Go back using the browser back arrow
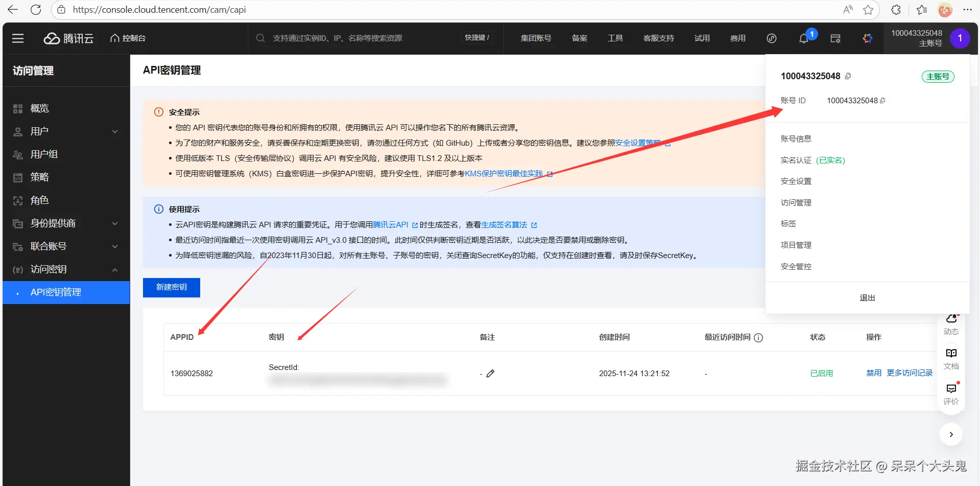Screen dimensions: 980x486 (13, 10)
